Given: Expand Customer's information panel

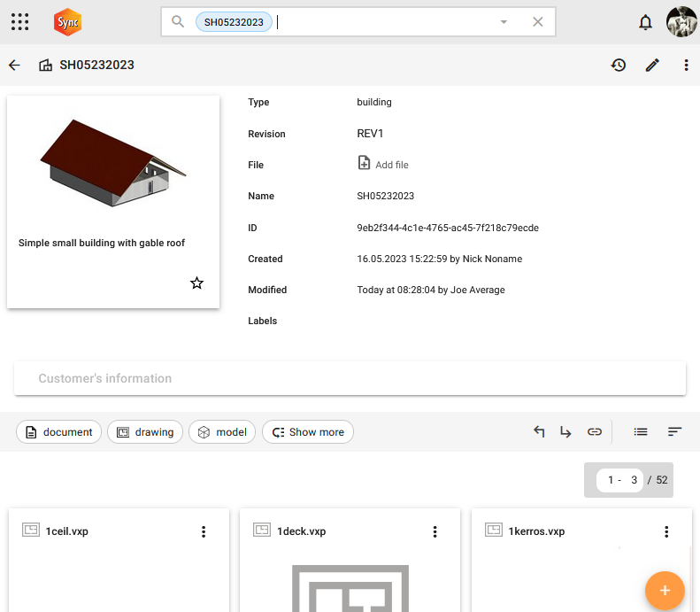Looking at the screenshot, I should click(350, 378).
